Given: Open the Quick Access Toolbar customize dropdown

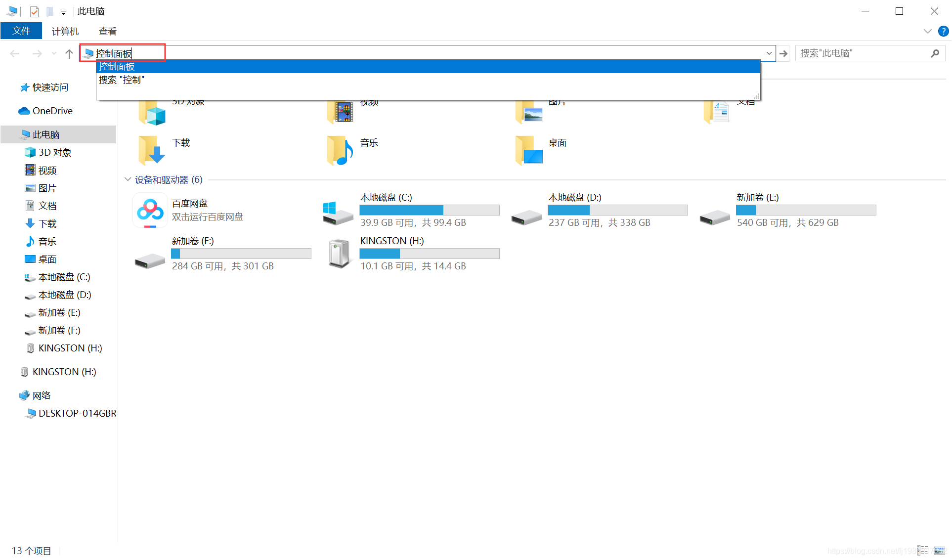Looking at the screenshot, I should pos(63,12).
